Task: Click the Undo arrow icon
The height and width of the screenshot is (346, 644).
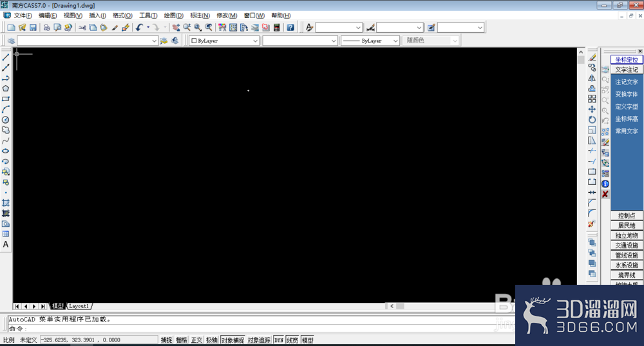Action: coord(139,28)
